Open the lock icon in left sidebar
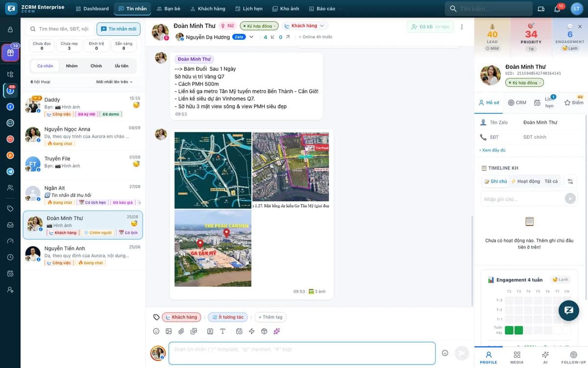The width and height of the screenshot is (588, 368). click(x=10, y=29)
